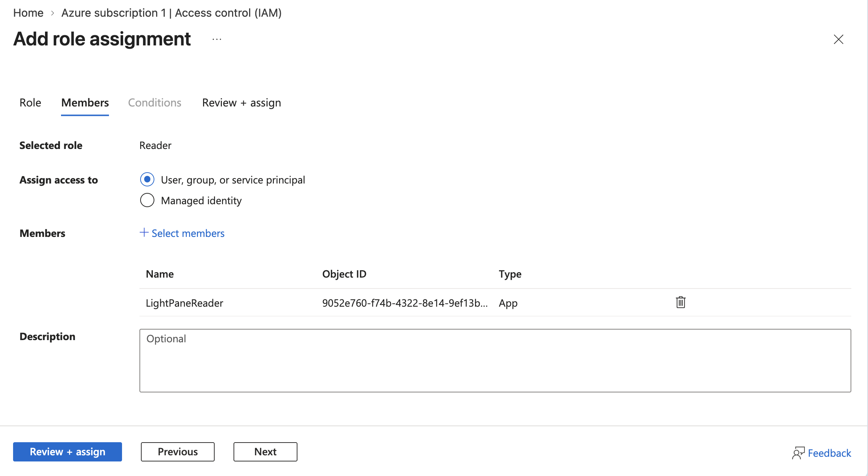Open the Members tab
Screen dimensions: 868x476
pos(85,103)
